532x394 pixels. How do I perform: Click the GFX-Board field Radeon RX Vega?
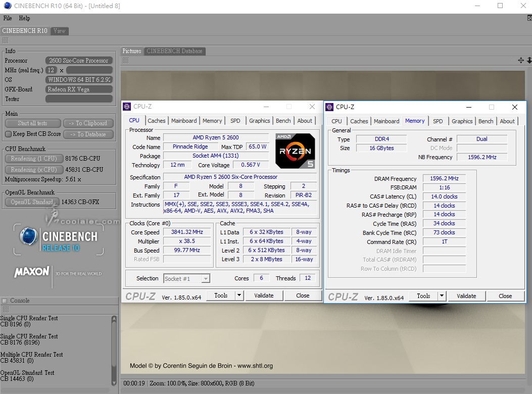(79, 89)
